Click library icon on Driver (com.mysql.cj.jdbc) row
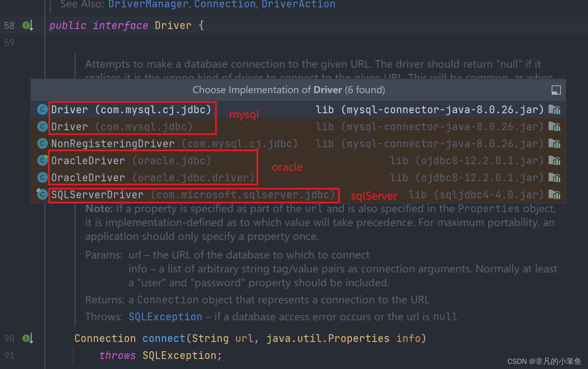Image resolution: width=588 pixels, height=369 pixels. pyautogui.click(x=554, y=110)
